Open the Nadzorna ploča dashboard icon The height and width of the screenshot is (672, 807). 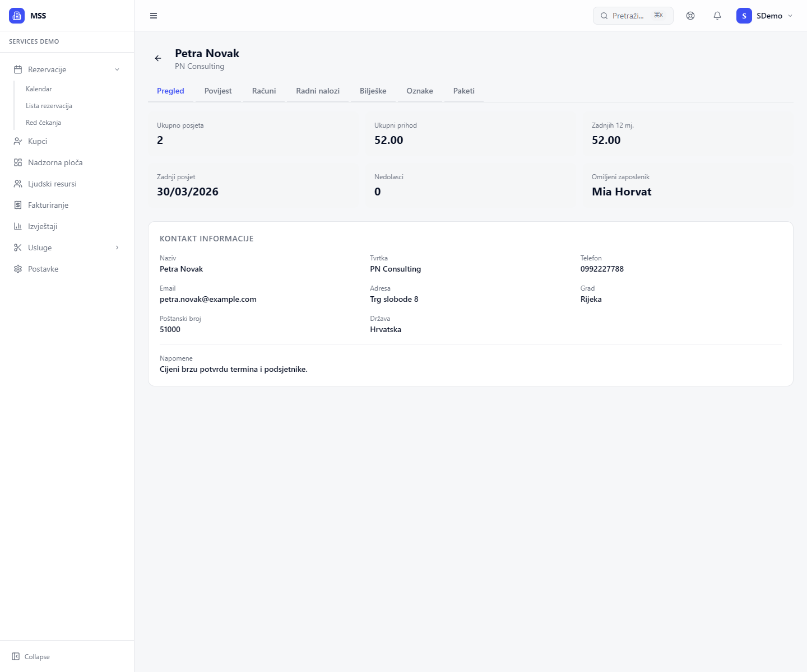pyautogui.click(x=17, y=162)
